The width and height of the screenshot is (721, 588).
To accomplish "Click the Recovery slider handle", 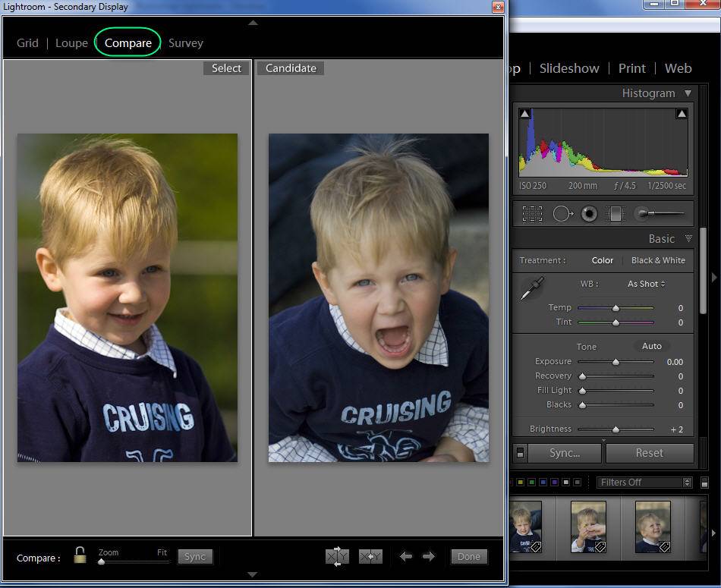I will 583,376.
